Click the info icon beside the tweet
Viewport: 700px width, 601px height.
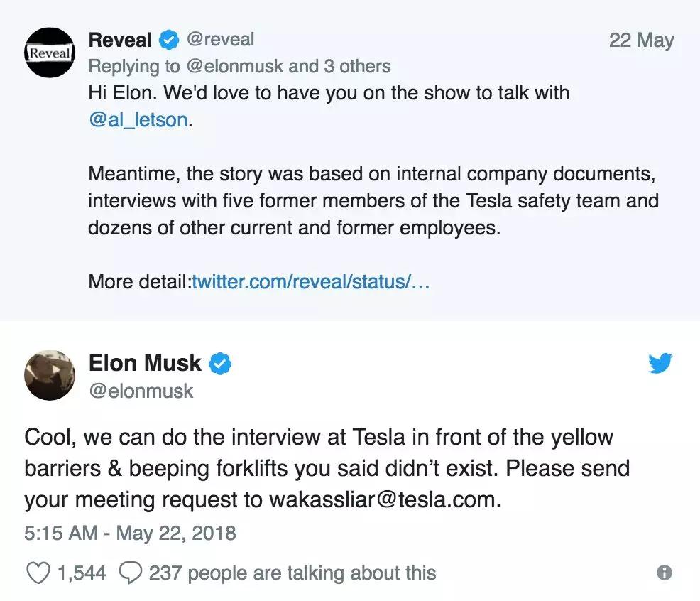tap(665, 573)
